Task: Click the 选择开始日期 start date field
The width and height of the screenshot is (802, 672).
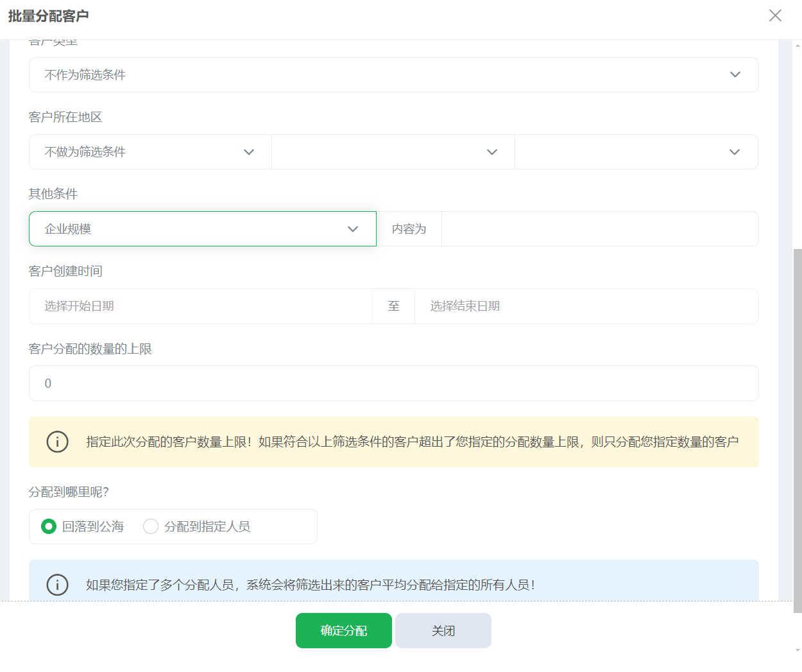Action: coord(200,306)
